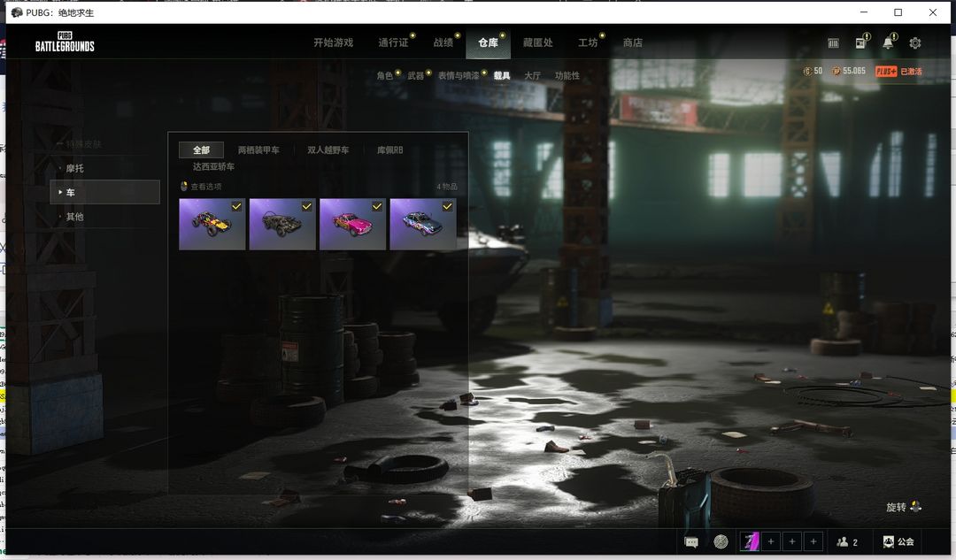Open the barcode-style icon in top bar
The image size is (956, 560).
[x=833, y=43]
